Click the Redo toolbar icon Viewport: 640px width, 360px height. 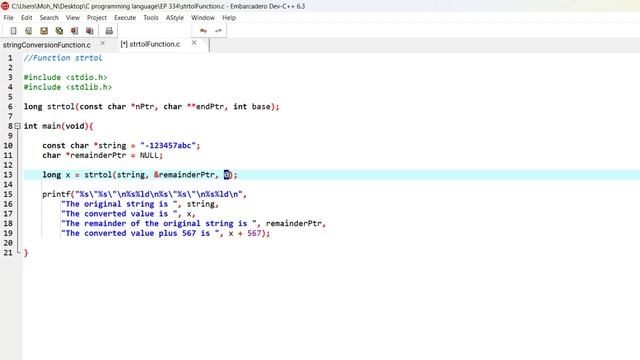(x=218, y=31)
